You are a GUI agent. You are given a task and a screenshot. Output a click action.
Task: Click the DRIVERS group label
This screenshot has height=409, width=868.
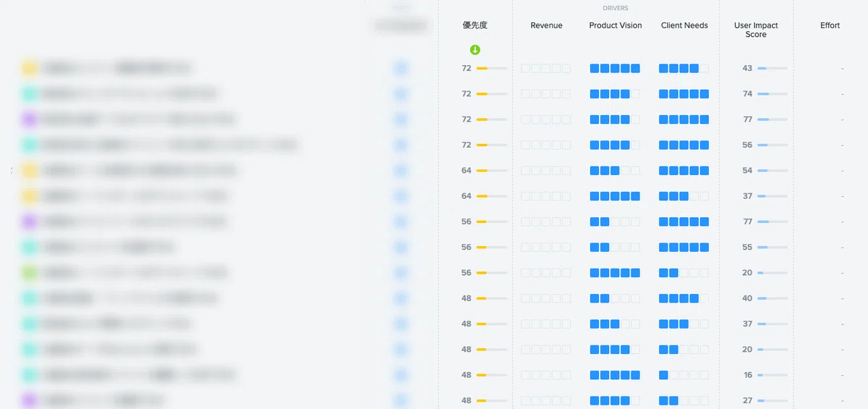tap(616, 8)
